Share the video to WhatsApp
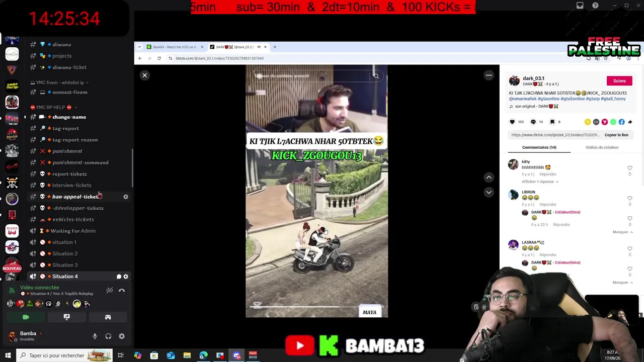The image size is (644, 362). click(613, 122)
